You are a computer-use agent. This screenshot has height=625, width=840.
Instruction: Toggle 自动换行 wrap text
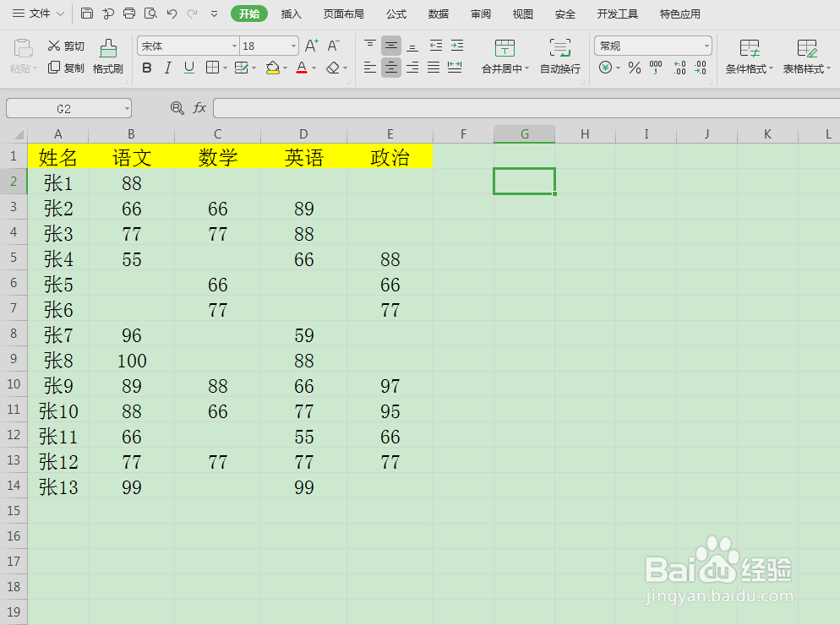pos(559,57)
